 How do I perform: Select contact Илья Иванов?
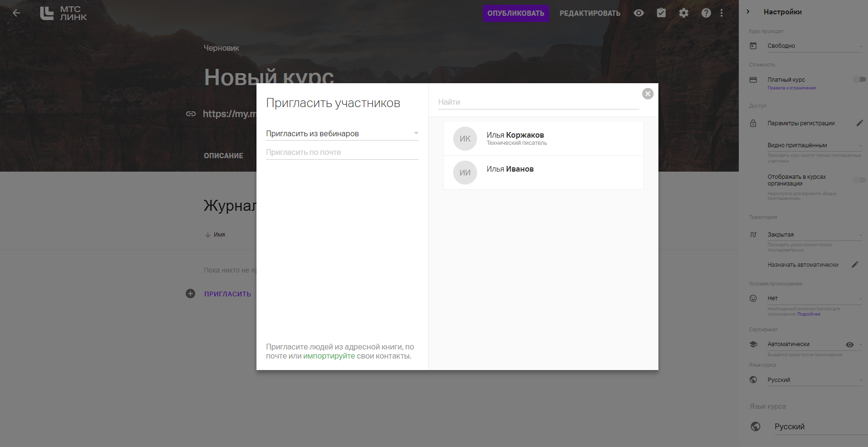543,173
